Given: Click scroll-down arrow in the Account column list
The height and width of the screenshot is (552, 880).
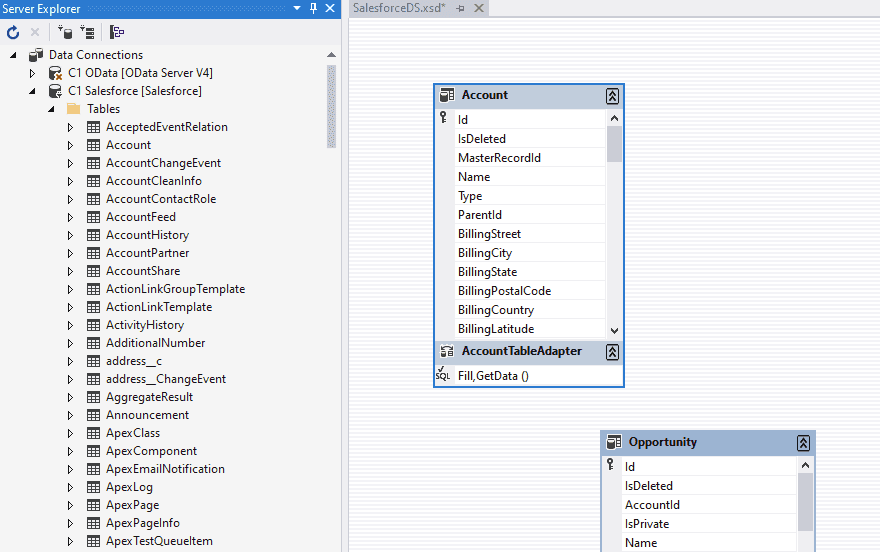Looking at the screenshot, I should [614, 330].
